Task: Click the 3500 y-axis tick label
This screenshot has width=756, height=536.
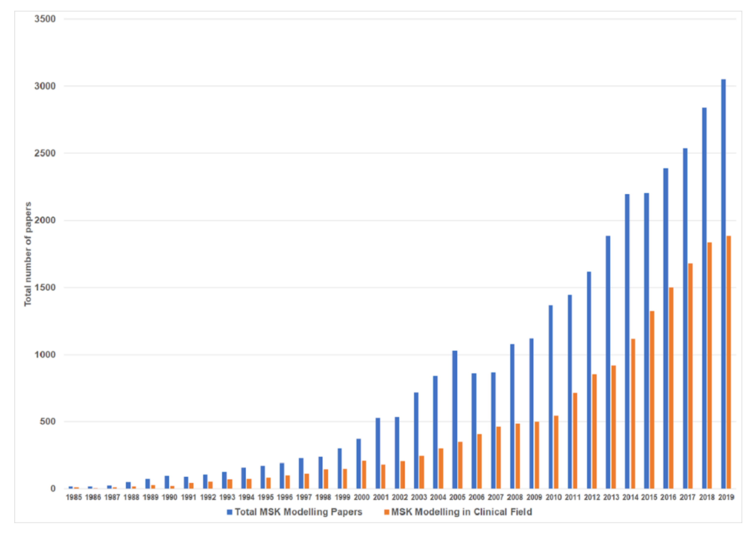Action: point(45,19)
